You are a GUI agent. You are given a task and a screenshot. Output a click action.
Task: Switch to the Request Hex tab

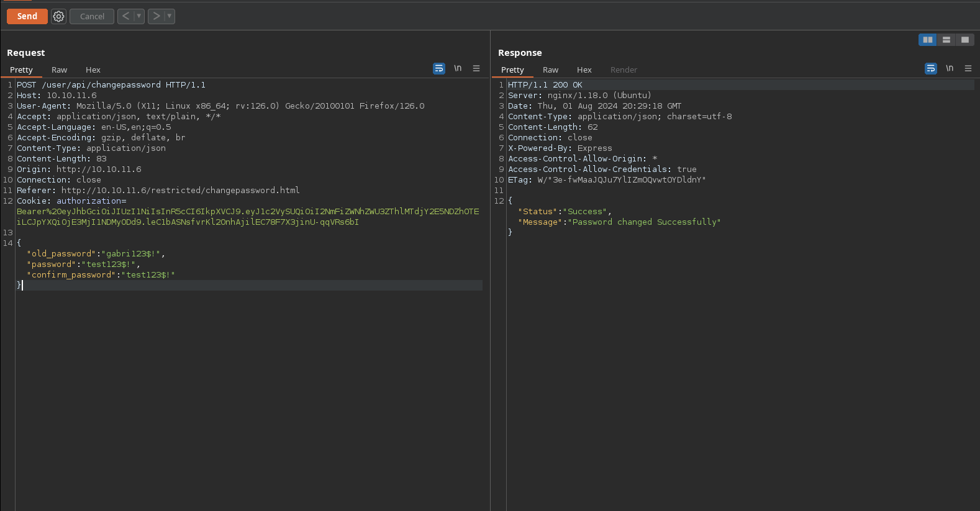point(93,70)
